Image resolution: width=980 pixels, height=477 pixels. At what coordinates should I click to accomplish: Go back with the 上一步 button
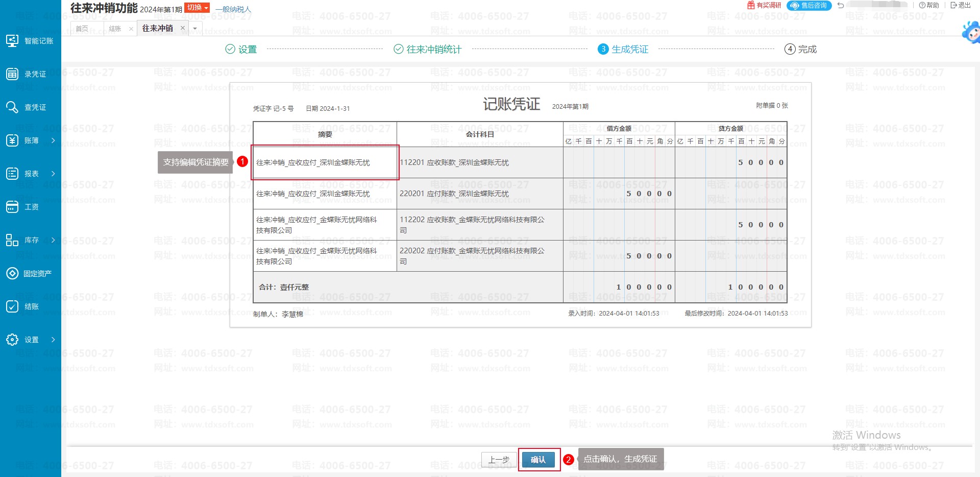499,460
